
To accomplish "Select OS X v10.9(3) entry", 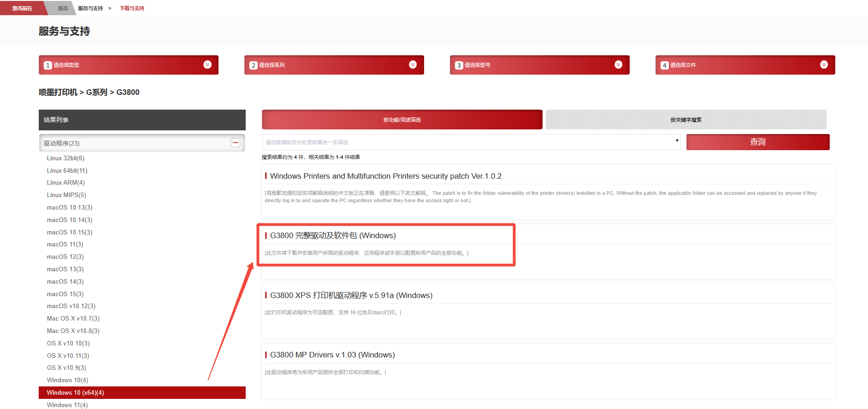I will click(66, 368).
